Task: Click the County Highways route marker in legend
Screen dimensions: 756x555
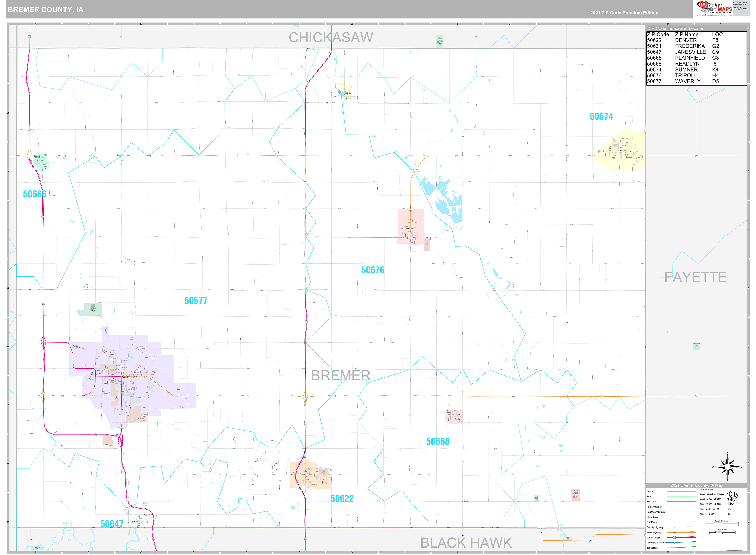Action: pyautogui.click(x=674, y=527)
